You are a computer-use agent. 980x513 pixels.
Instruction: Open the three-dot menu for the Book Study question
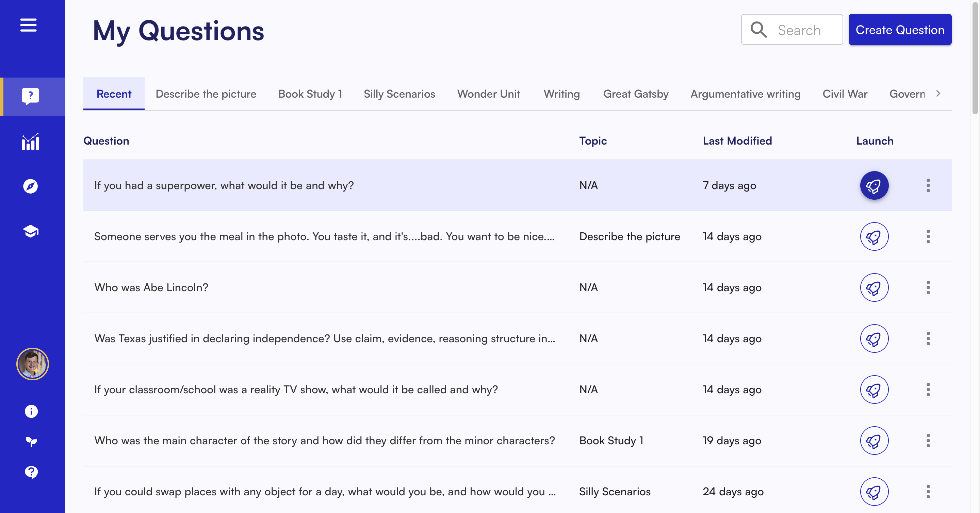[x=928, y=440]
